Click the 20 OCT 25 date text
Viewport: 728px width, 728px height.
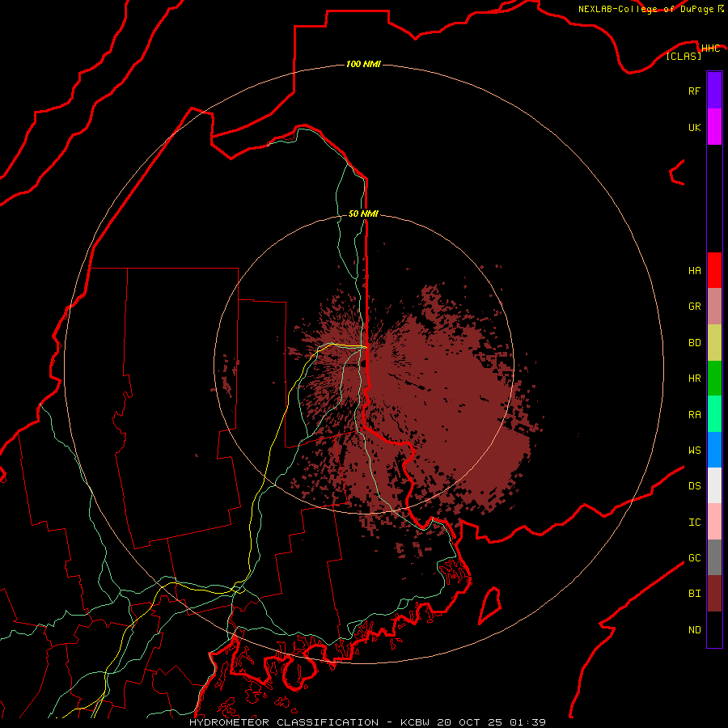(x=469, y=722)
